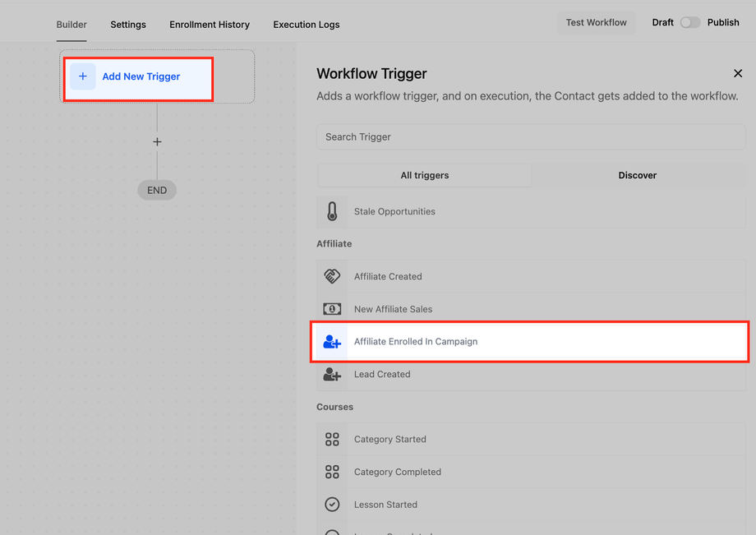Open the Settings tab
The image size is (756, 535).
click(128, 25)
